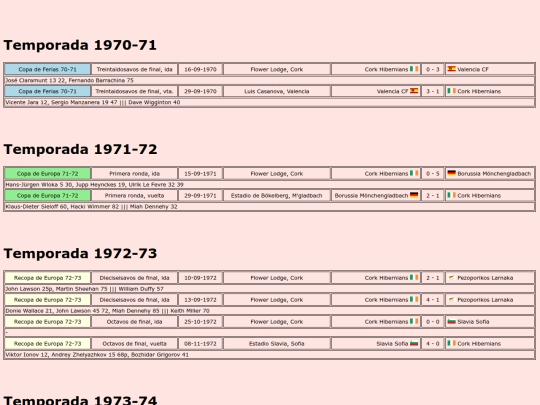This screenshot has width=540, height=405.
Task: Select the Temporada 1970-71 heading
Action: [x=80, y=45]
